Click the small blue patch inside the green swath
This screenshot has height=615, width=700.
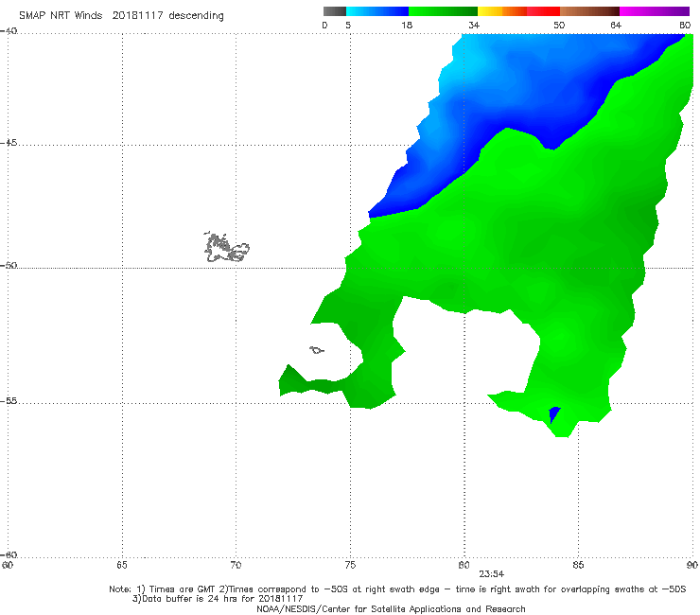click(554, 414)
